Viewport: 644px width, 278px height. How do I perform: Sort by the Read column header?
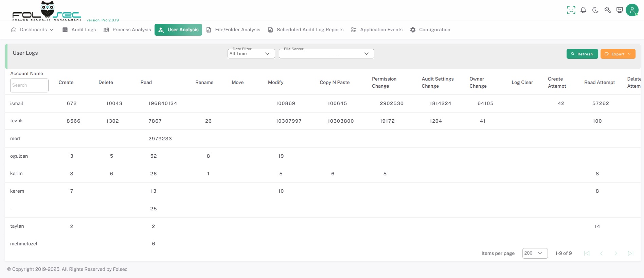point(146,83)
